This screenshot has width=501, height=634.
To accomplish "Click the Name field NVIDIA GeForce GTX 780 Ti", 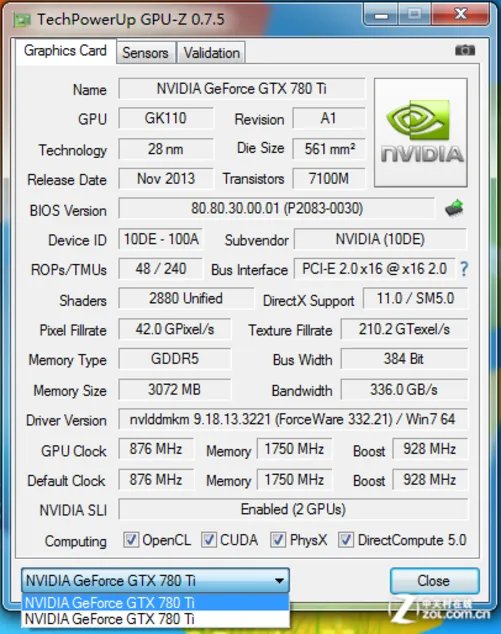I will pos(242,89).
